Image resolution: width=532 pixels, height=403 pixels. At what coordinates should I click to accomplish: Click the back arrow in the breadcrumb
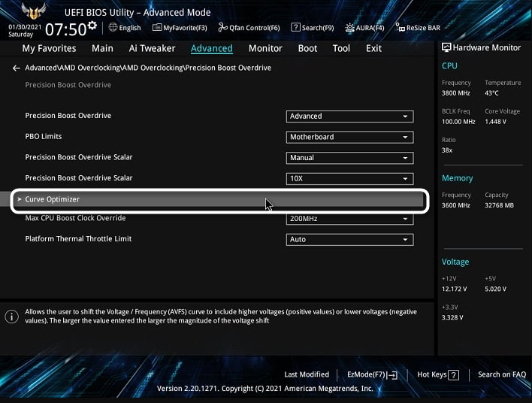[16, 68]
